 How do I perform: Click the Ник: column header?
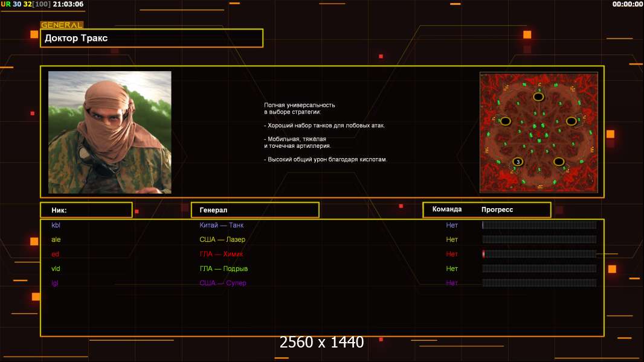[86, 210]
